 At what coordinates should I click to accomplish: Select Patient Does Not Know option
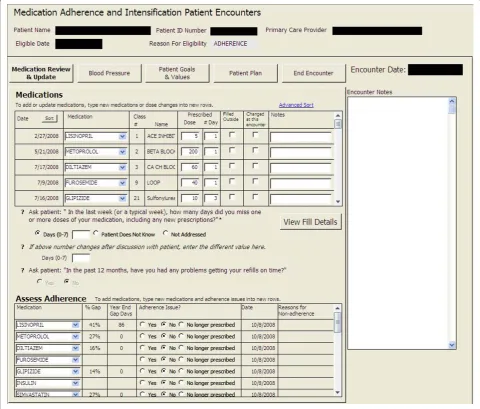pyautogui.click(x=96, y=233)
